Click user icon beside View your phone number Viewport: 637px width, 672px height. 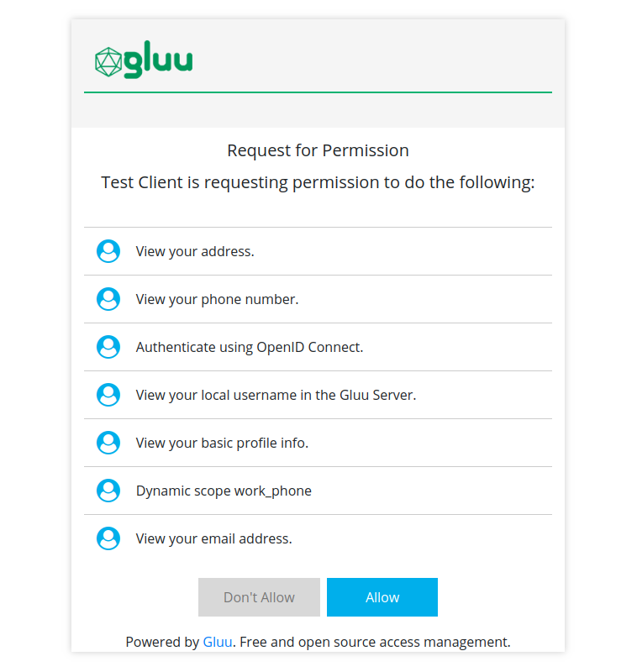(x=108, y=299)
